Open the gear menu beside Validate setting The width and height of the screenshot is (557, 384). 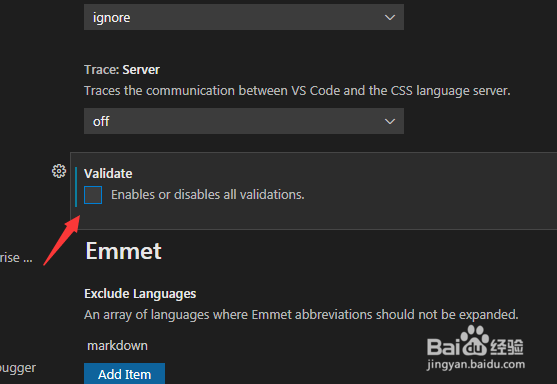pos(59,171)
